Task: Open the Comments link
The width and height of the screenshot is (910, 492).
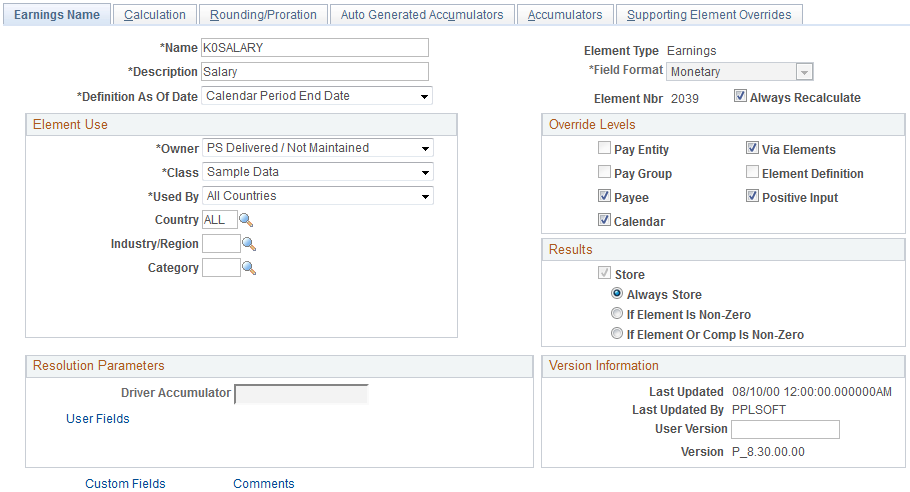Action: click(x=263, y=484)
